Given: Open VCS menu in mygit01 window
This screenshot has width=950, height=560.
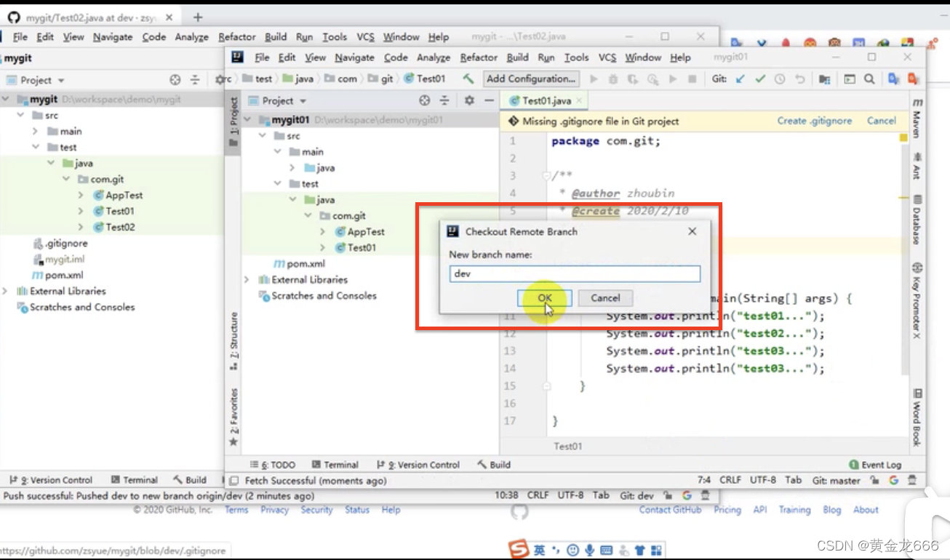Looking at the screenshot, I should [607, 57].
